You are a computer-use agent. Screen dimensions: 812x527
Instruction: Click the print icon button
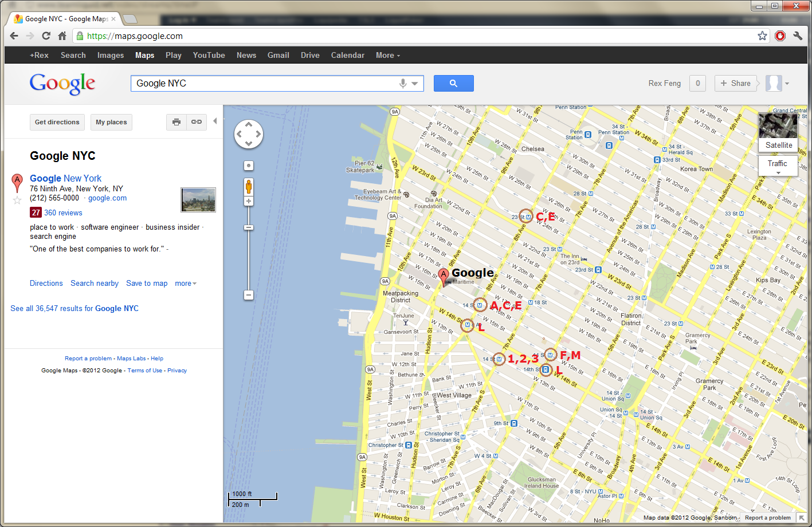coord(176,122)
